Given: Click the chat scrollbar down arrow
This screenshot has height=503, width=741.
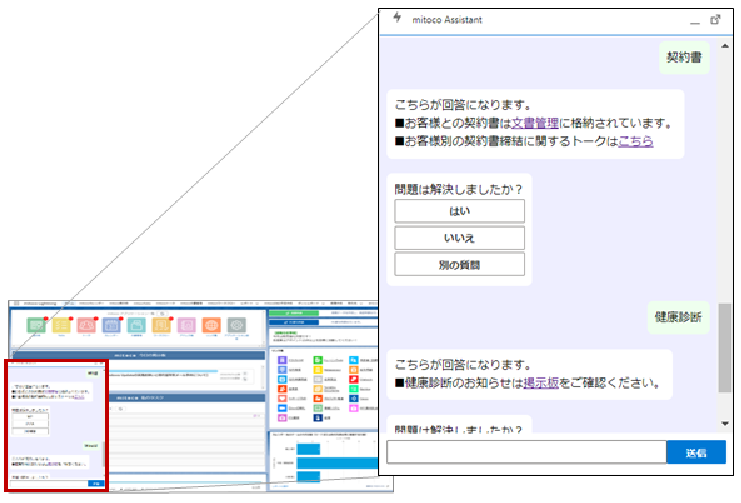Looking at the screenshot, I should tap(724, 424).
